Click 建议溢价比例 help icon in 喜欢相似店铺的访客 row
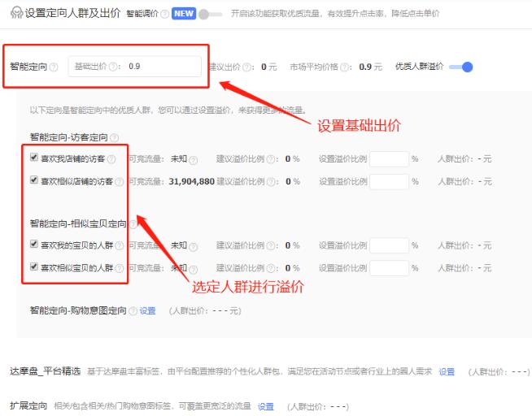532x416 pixels. click(x=270, y=182)
